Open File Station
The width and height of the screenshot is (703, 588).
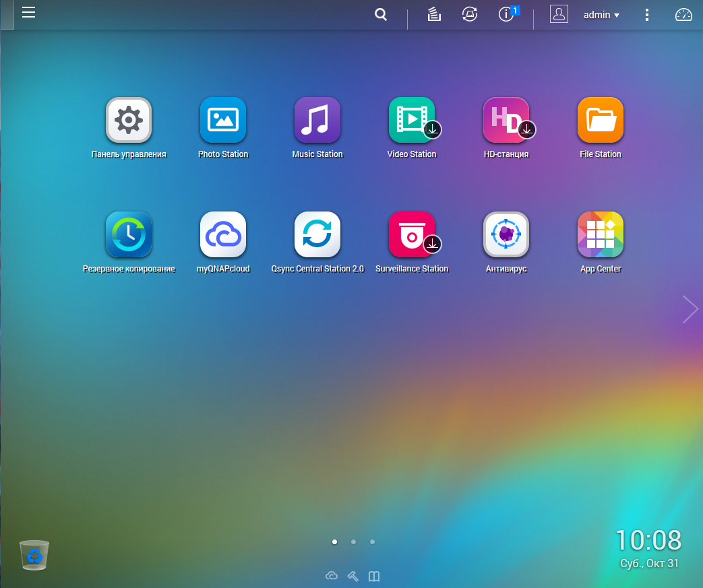pyautogui.click(x=601, y=121)
